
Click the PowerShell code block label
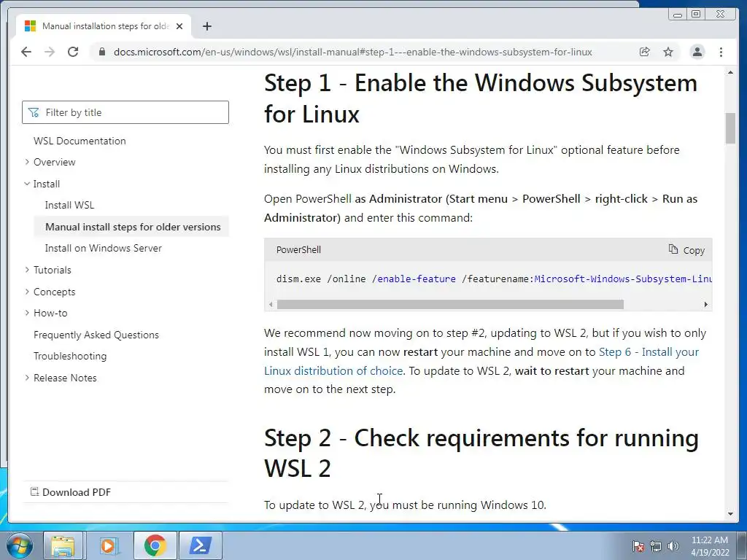(x=298, y=250)
